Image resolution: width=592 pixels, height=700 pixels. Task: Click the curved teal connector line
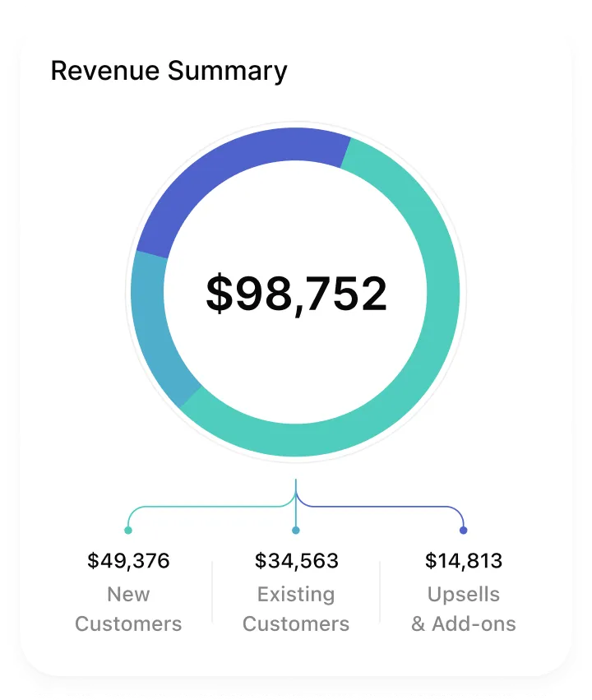pos(206,508)
